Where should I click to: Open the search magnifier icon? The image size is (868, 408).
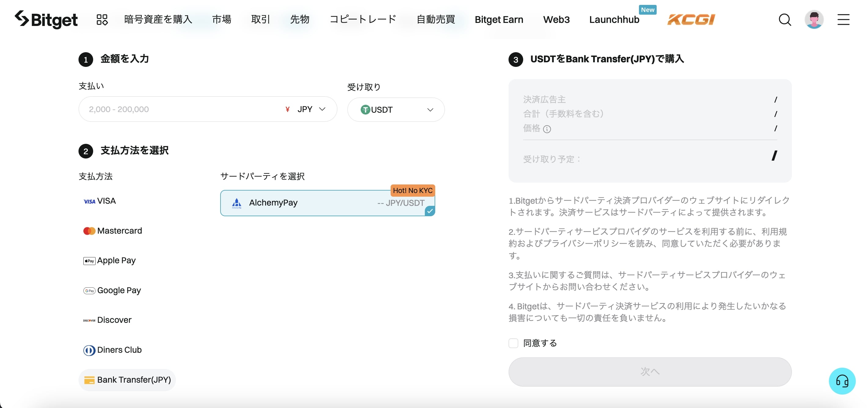click(x=785, y=20)
